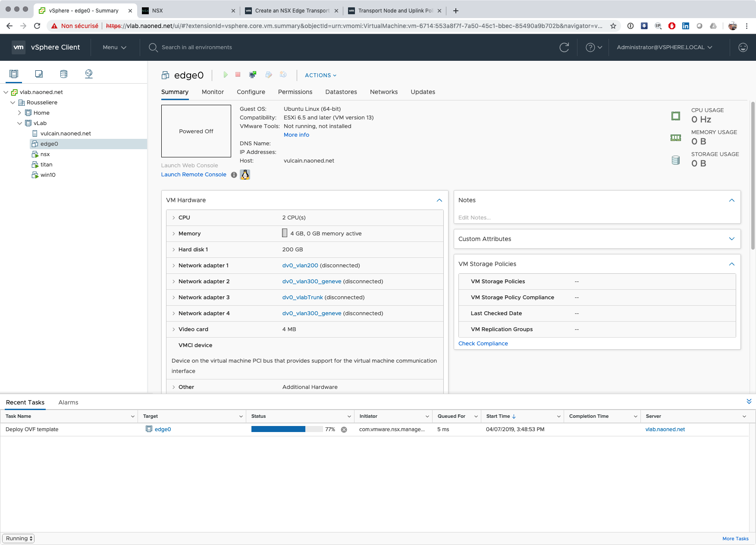Expand the Custom Attributes panel
The width and height of the screenshot is (756, 545).
pos(731,239)
